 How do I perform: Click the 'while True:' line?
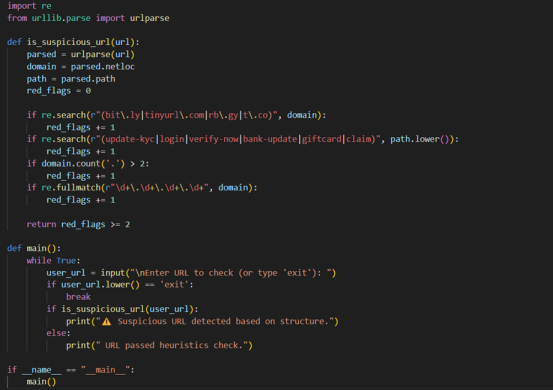[x=54, y=261]
